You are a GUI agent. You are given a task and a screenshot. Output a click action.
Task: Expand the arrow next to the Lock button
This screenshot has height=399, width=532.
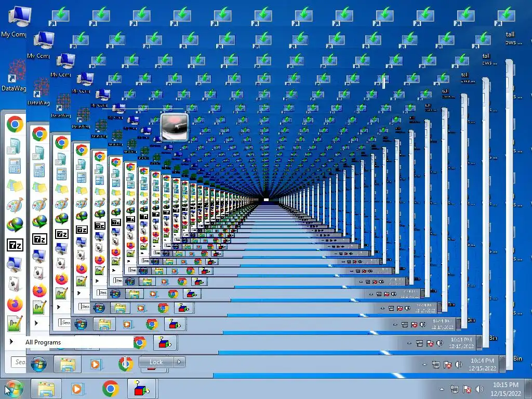[179, 362]
